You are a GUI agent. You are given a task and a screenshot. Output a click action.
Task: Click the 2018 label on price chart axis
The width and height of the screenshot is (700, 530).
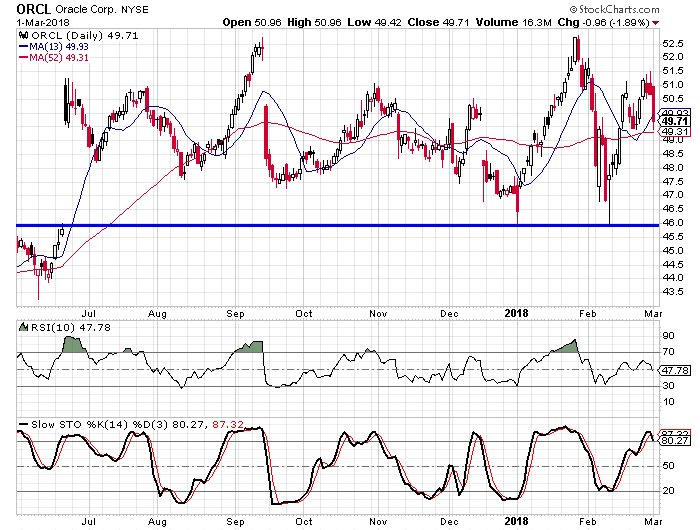tap(517, 313)
